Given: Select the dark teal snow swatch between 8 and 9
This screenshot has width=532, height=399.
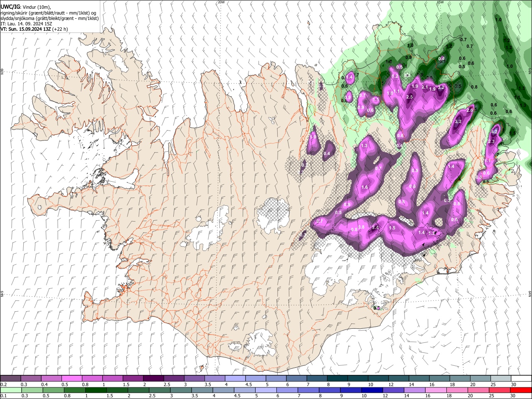Looking at the screenshot, I should point(337,379).
